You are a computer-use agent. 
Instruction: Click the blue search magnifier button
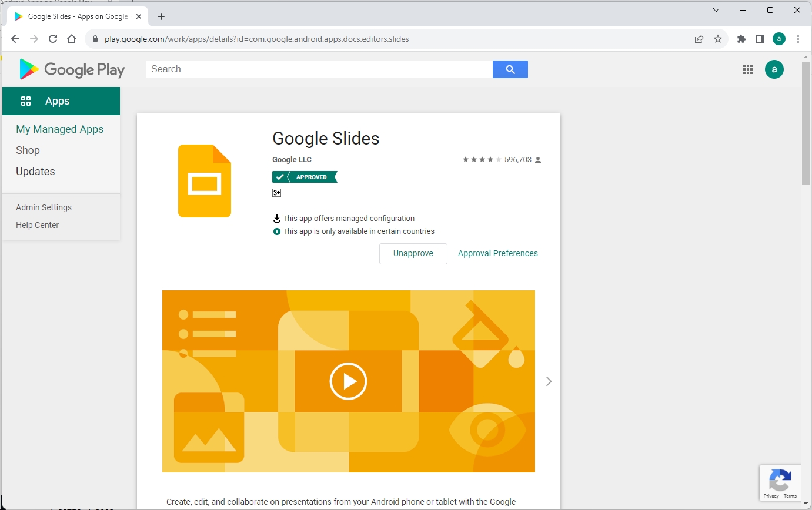click(510, 69)
